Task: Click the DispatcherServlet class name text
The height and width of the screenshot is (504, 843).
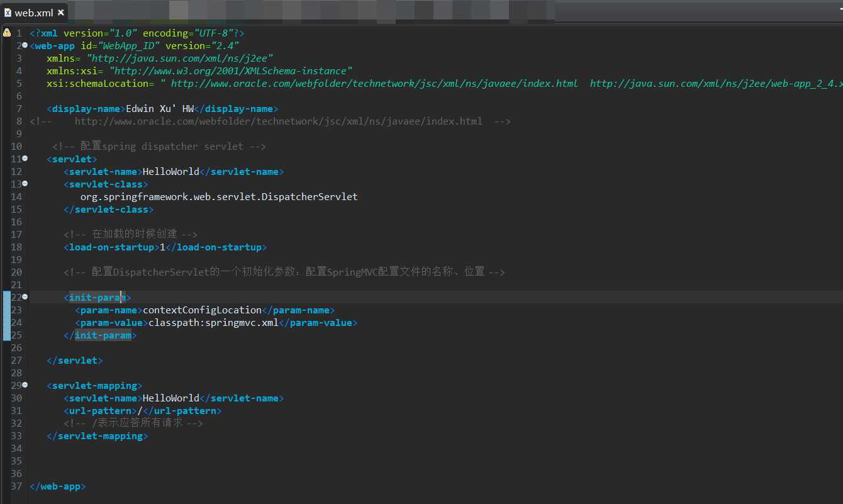Action: 219,196
